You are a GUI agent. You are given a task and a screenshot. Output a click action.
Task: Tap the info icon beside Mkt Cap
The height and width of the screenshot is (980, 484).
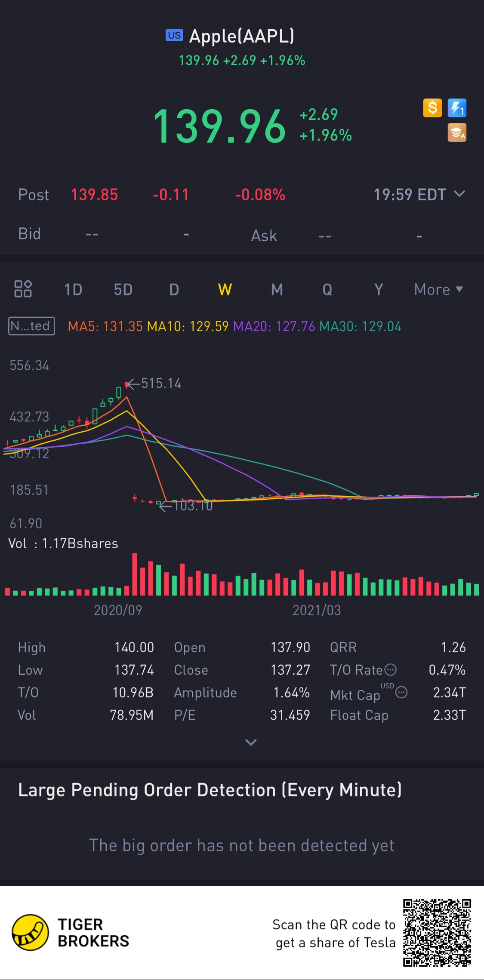coord(401,692)
